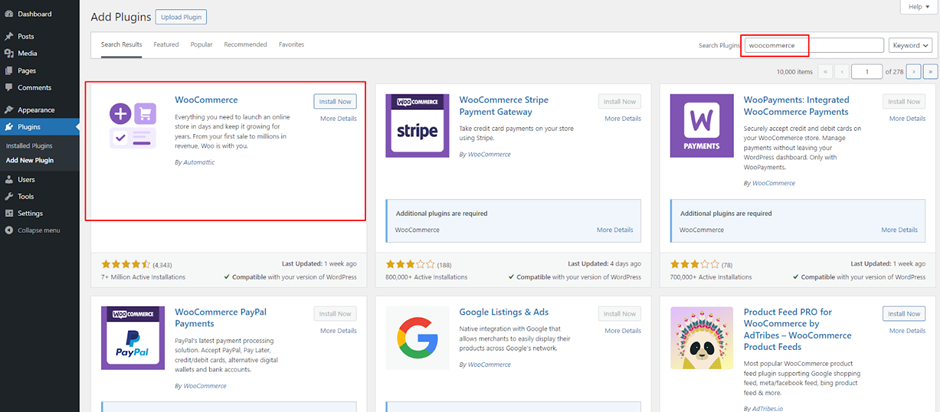This screenshot has height=412, width=940.
Task: Click '7+ Million Active Installations' text
Action: coord(143,277)
